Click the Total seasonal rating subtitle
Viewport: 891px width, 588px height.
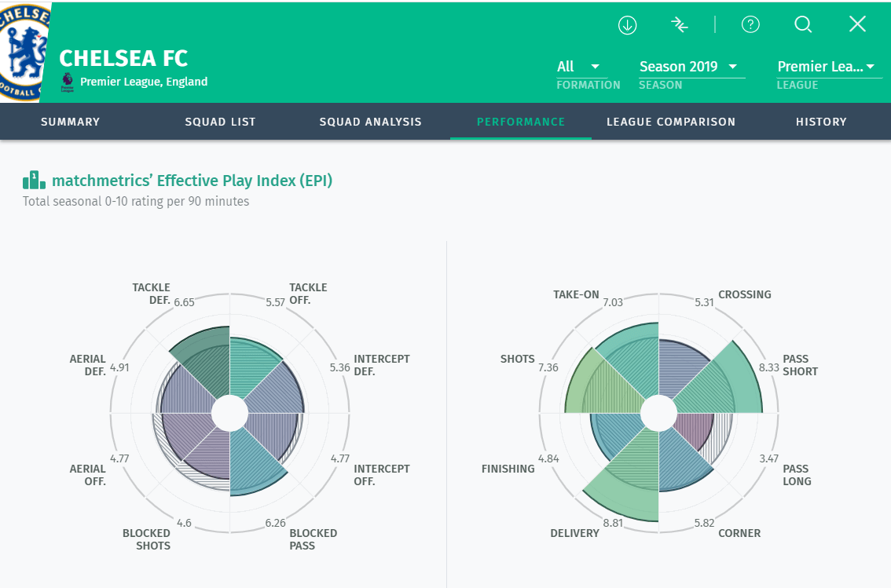point(136,202)
